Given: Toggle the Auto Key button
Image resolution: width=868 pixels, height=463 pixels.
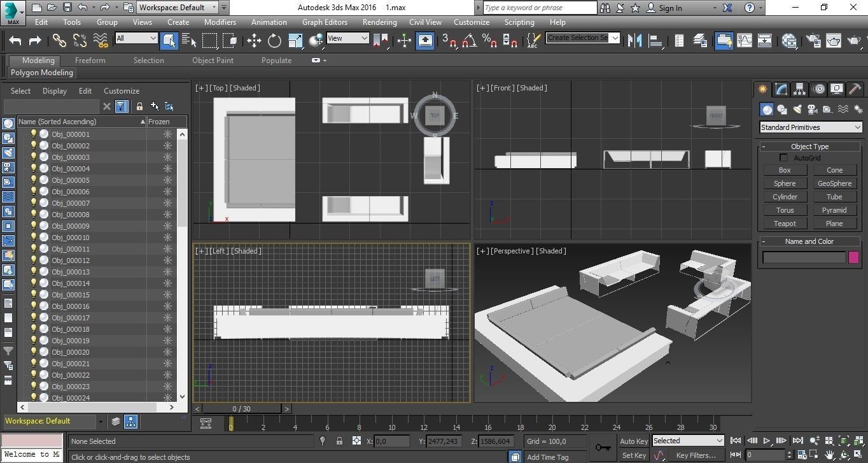Looking at the screenshot, I should [634, 441].
